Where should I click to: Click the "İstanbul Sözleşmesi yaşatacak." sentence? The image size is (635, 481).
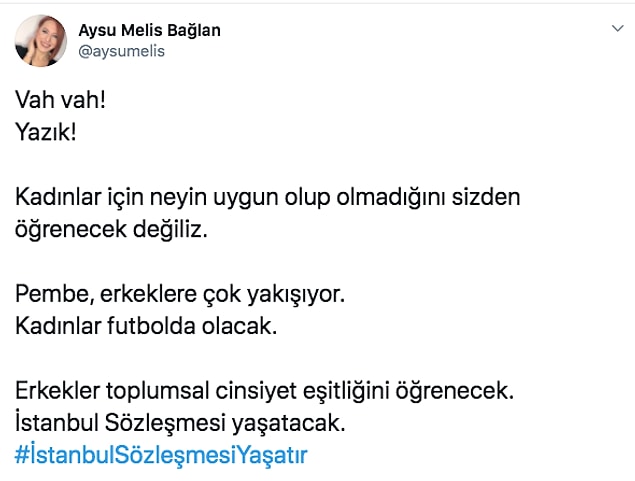(x=180, y=424)
